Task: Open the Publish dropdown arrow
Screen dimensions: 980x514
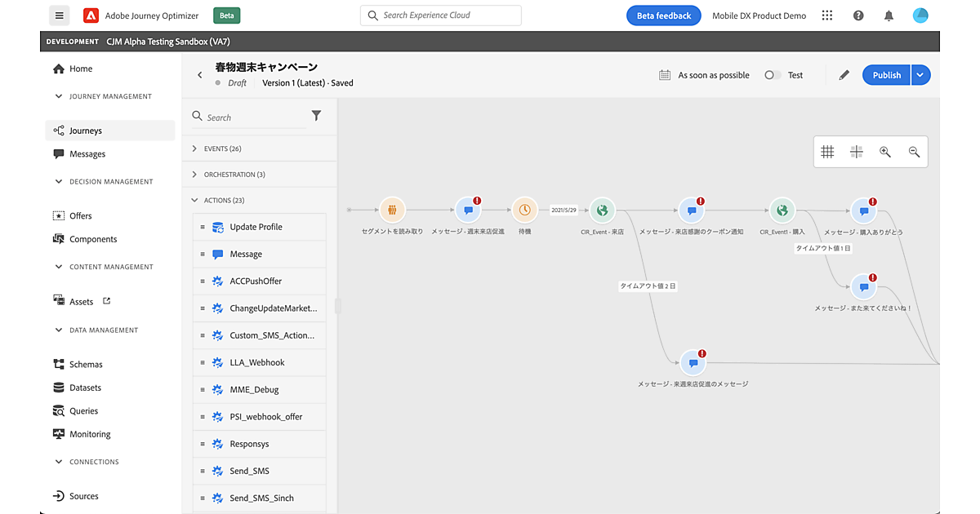Action: click(920, 75)
